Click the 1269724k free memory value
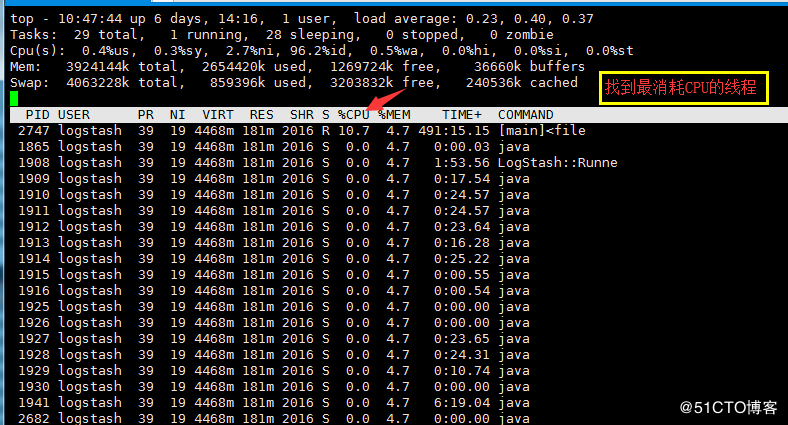 361,67
